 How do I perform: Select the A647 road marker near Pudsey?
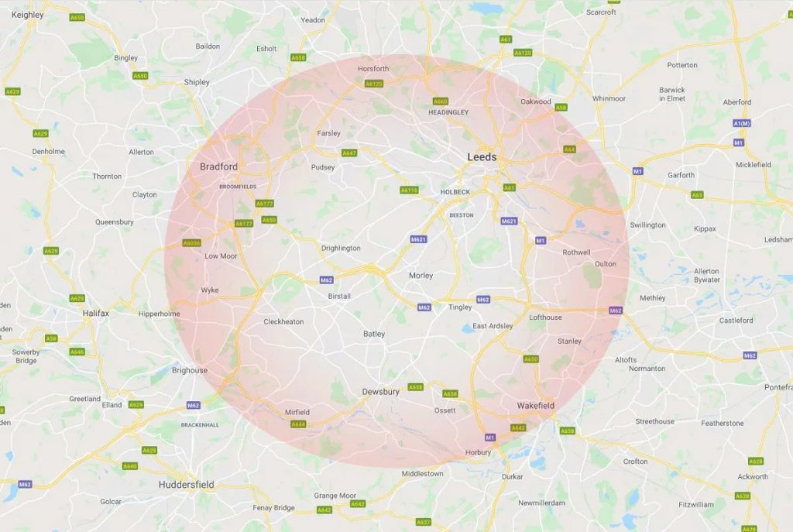pos(349,153)
